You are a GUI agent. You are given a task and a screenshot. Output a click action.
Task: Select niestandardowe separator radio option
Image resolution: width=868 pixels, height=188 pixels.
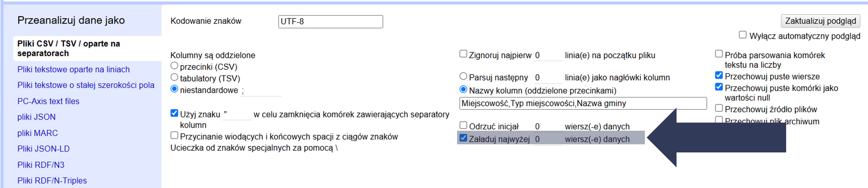point(174,89)
